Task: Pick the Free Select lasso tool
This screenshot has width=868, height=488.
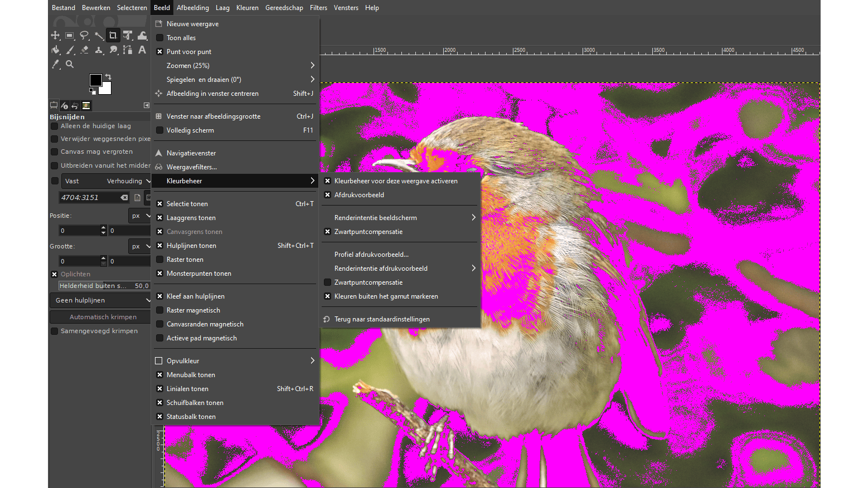Action: (x=84, y=36)
